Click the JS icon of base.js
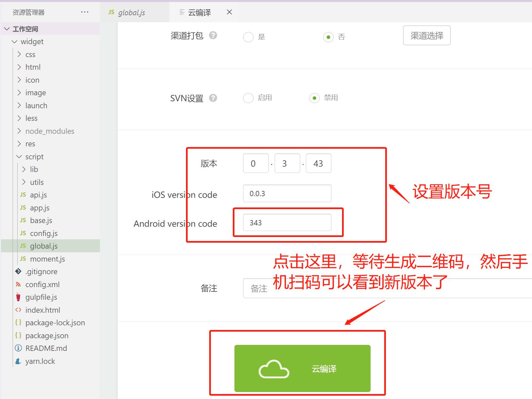The image size is (532, 399). pyautogui.click(x=23, y=220)
